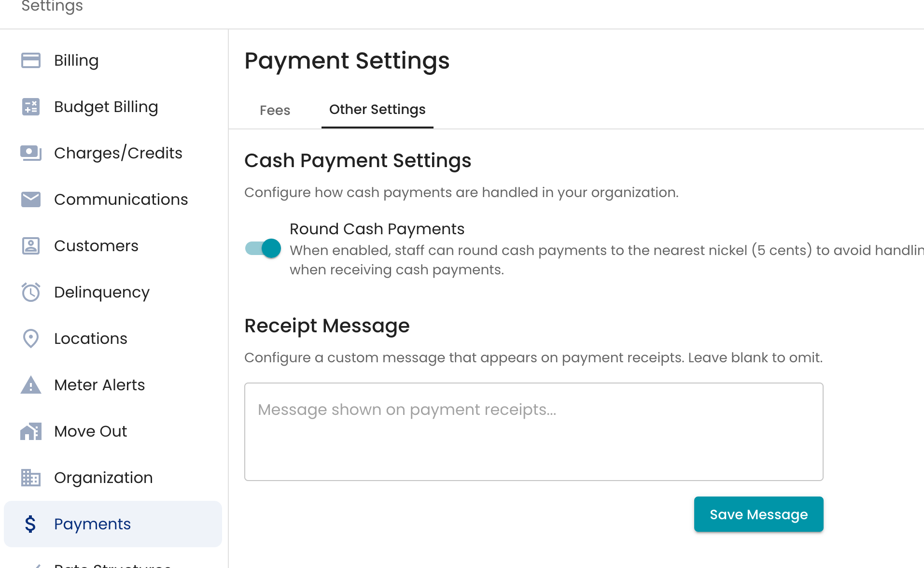The height and width of the screenshot is (568, 924).
Task: Select the Charges/Credits cash icon
Action: coord(31,153)
